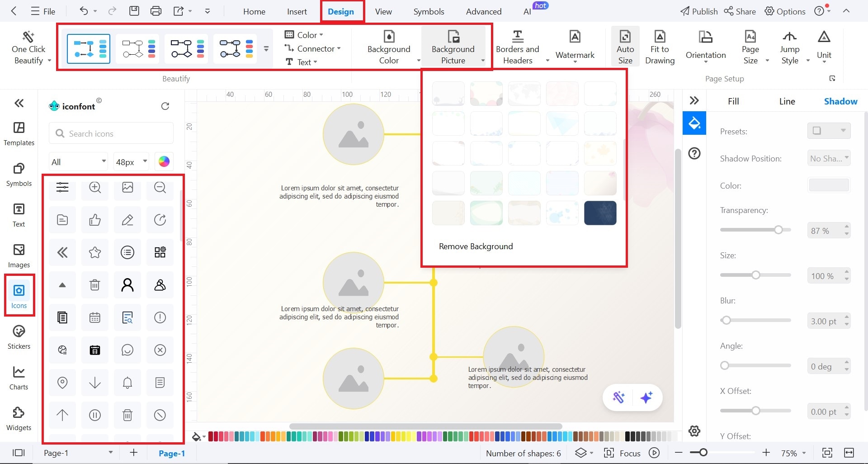Select the location pin icon

[x=62, y=383]
